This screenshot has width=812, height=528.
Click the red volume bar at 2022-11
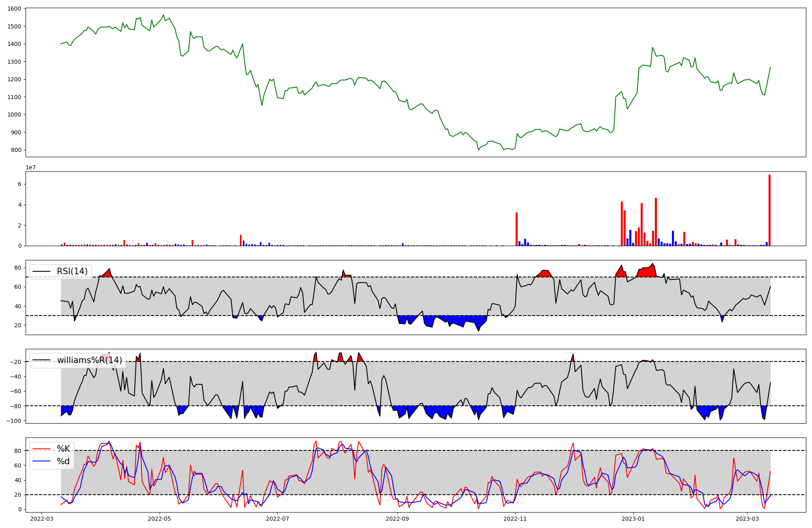(x=516, y=229)
